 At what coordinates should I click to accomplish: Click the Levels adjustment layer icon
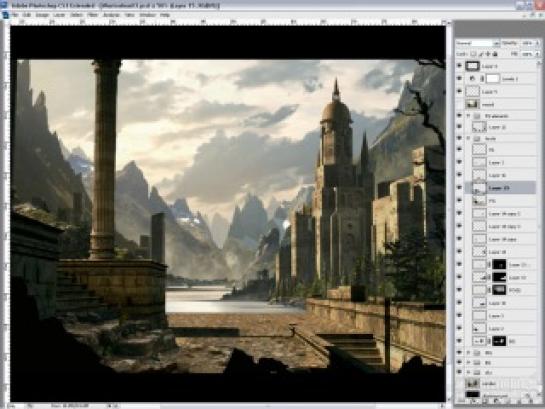472,79
